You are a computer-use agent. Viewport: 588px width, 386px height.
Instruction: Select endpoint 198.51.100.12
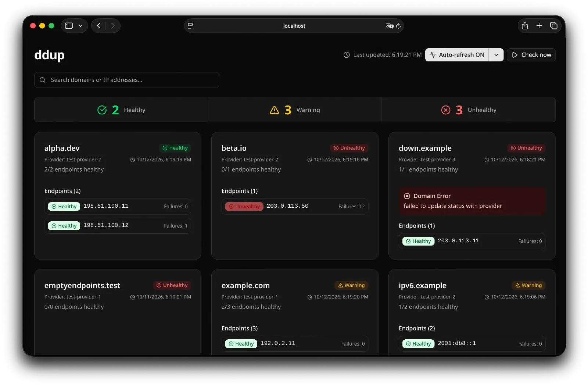[x=118, y=225]
